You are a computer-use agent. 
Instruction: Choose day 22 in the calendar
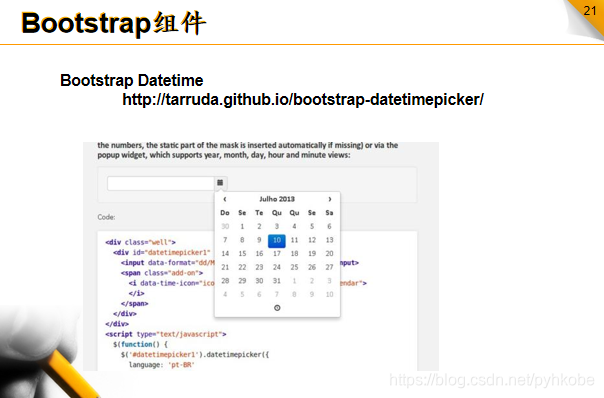[242, 267]
